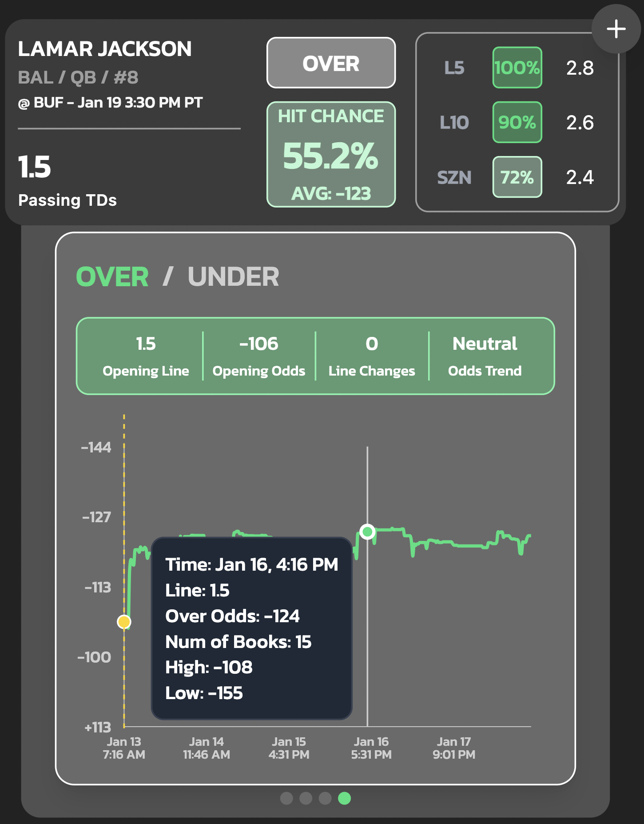Click the green selected point on chart

[x=367, y=532]
